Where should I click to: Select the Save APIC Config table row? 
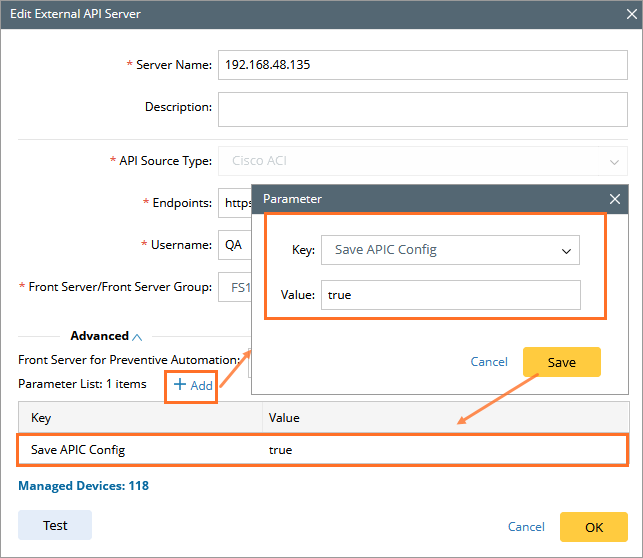click(x=322, y=450)
